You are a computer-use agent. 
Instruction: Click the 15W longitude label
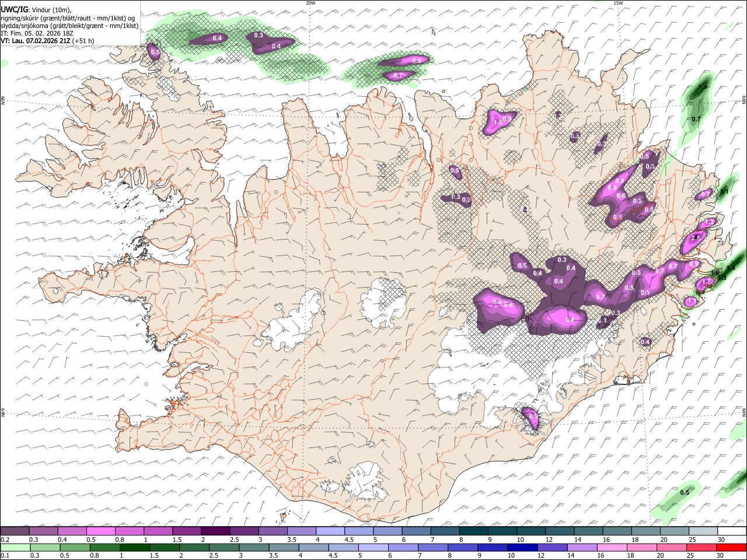[x=618, y=3]
